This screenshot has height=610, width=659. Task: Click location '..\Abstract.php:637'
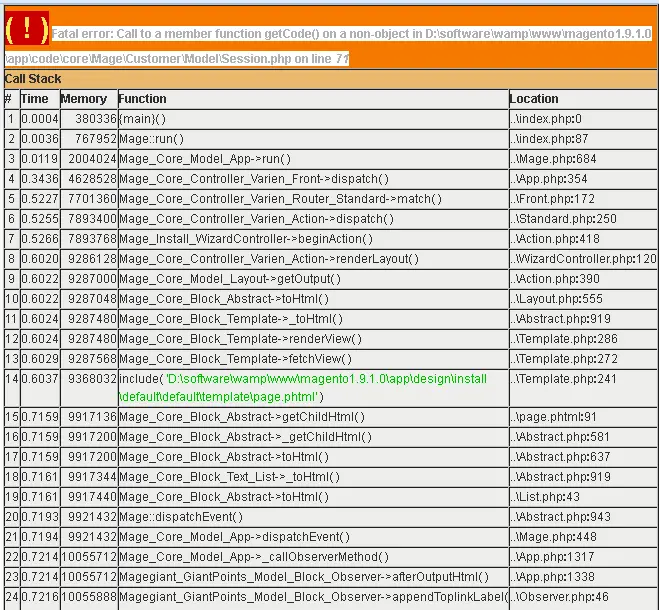(560, 457)
